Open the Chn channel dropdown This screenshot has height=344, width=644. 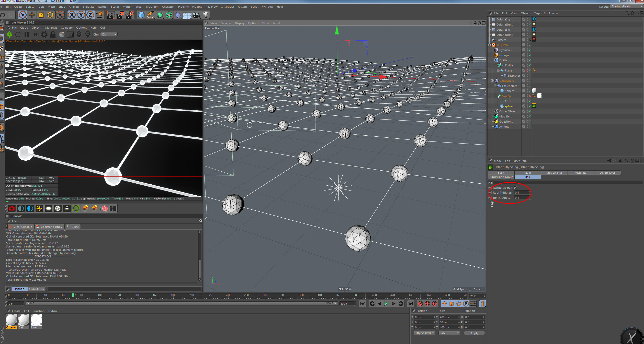(x=109, y=34)
